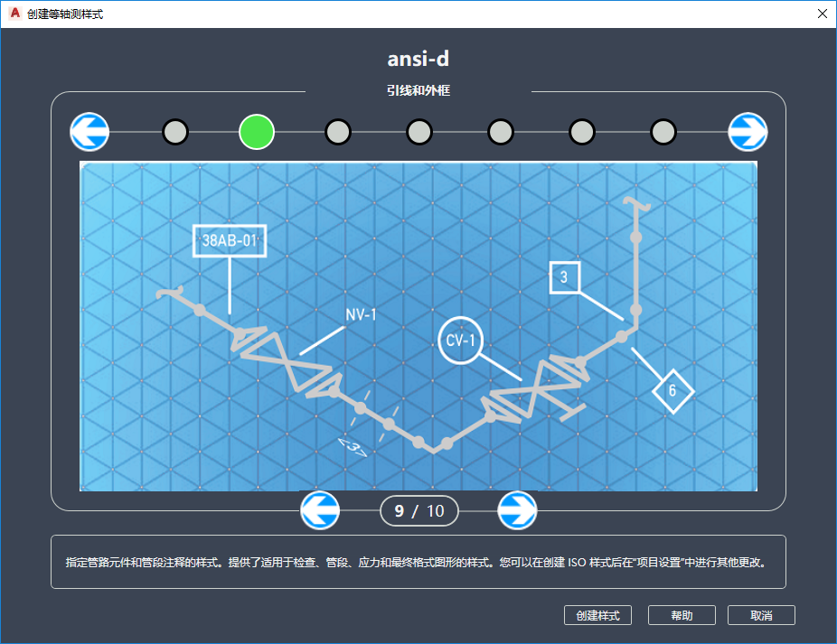The image size is (837, 644).
Task: Select the sixth step circle
Action: click(x=582, y=132)
